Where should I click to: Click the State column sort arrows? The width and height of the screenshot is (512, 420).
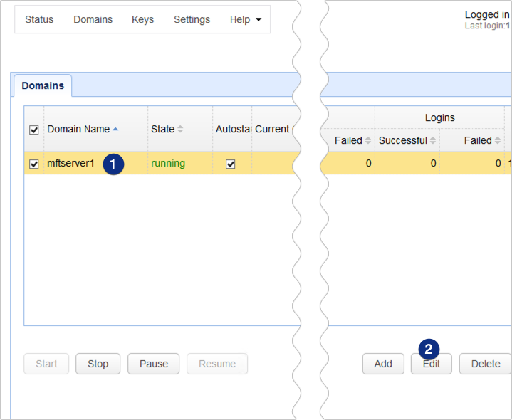point(180,129)
